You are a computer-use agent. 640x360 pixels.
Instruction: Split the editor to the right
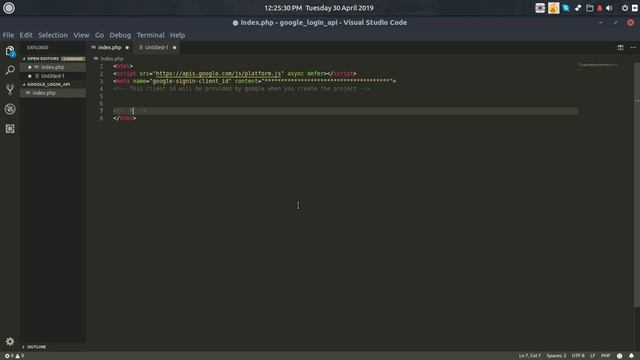coord(620,47)
